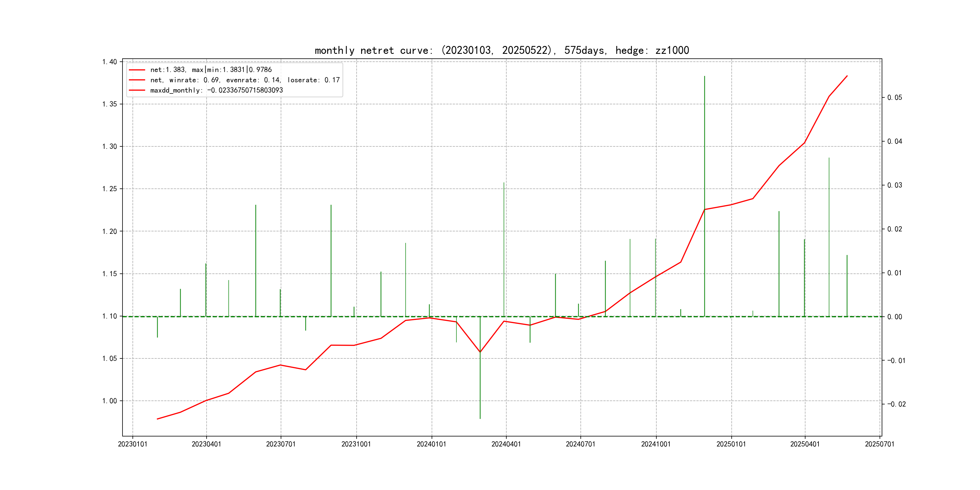Click x-axis label 20250701
This screenshot has height=490, width=980.
coord(880,444)
